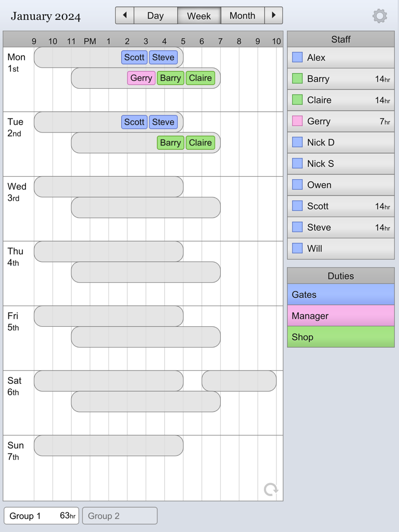Click Gerry's pink swatch in the Staff list

pyautogui.click(x=298, y=121)
